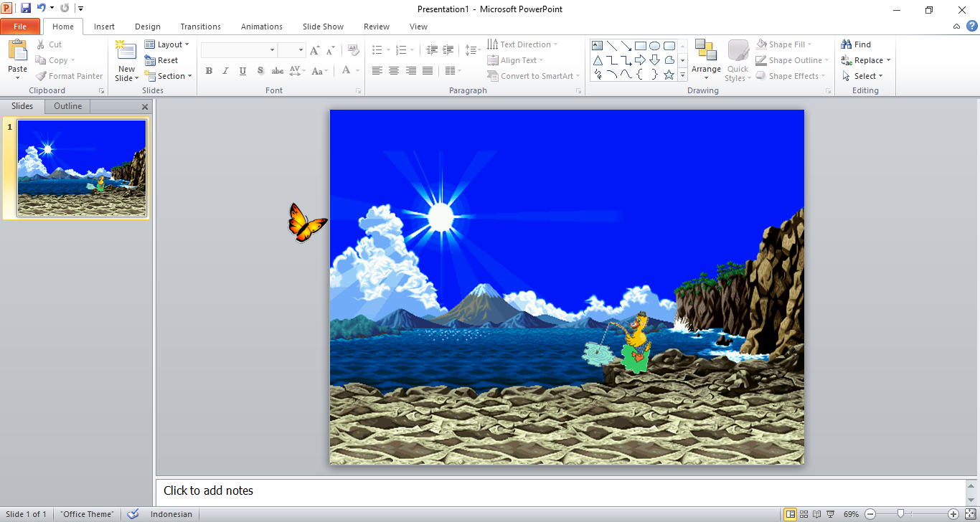Switch to the Design ribbon tab
Viewport: 980px width, 522px height.
148,27
